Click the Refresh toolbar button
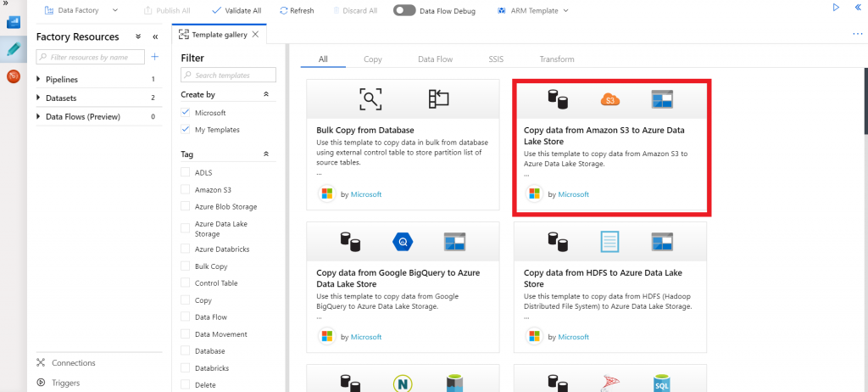 tap(297, 10)
